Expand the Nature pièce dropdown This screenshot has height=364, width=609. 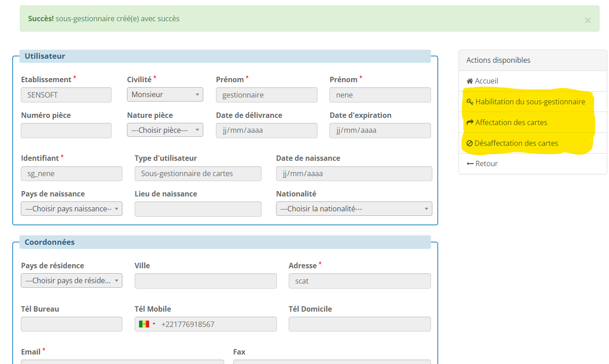pyautogui.click(x=165, y=131)
